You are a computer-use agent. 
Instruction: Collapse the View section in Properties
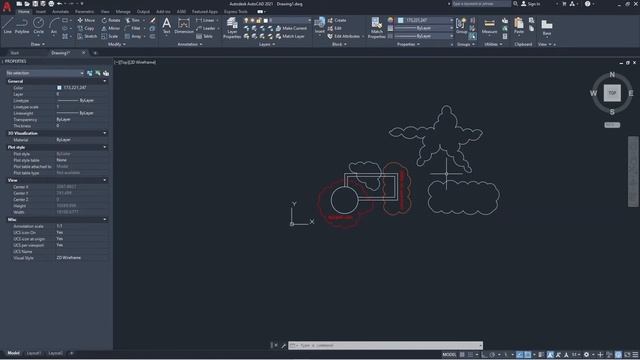pos(105,180)
